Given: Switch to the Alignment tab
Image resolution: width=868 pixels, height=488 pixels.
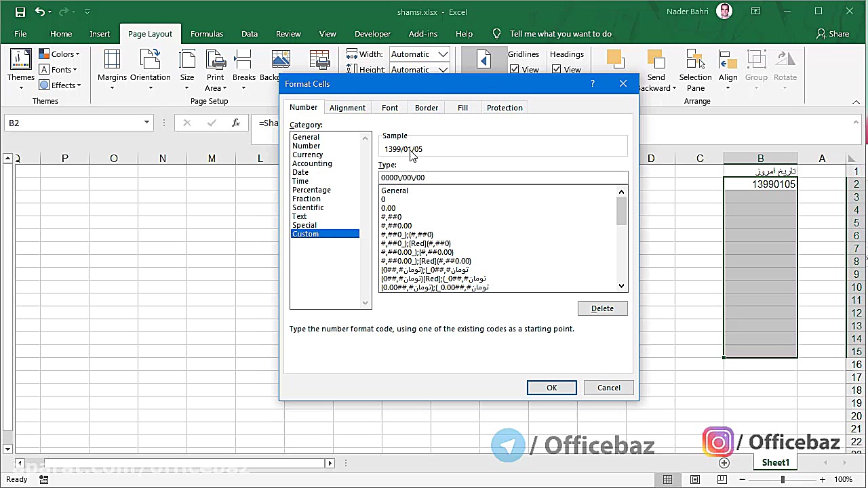Looking at the screenshot, I should coord(347,108).
